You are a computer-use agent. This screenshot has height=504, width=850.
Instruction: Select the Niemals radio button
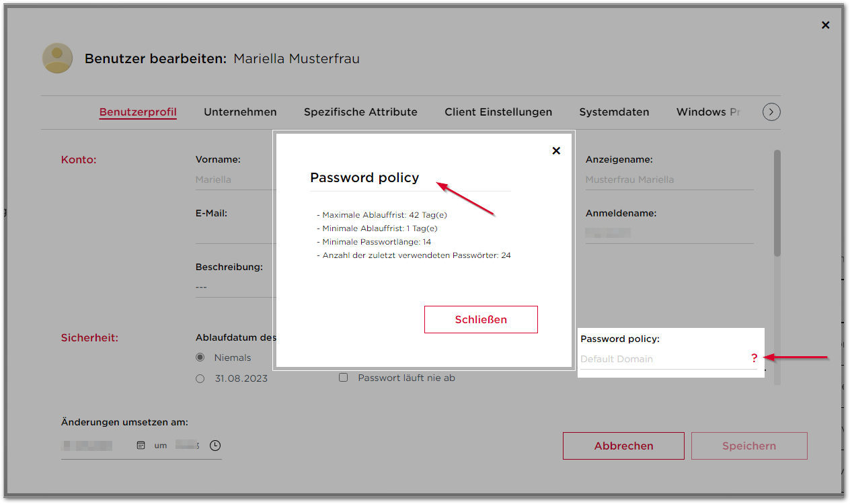(200, 358)
